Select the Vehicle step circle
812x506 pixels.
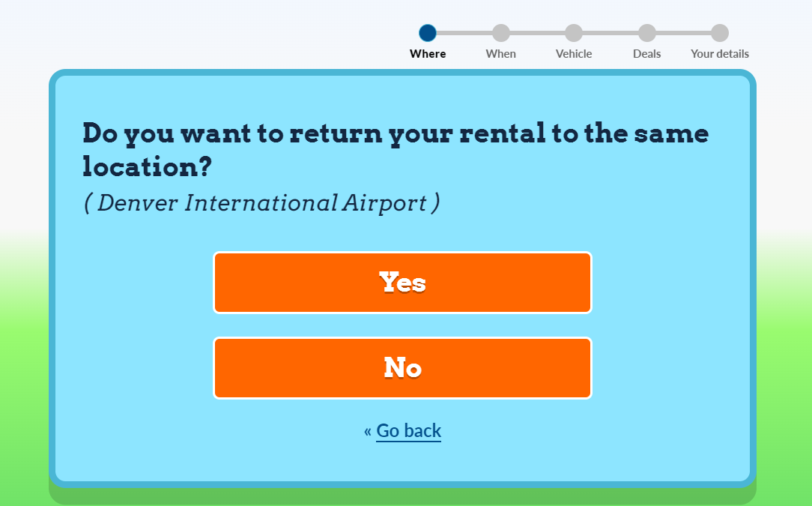coord(574,33)
